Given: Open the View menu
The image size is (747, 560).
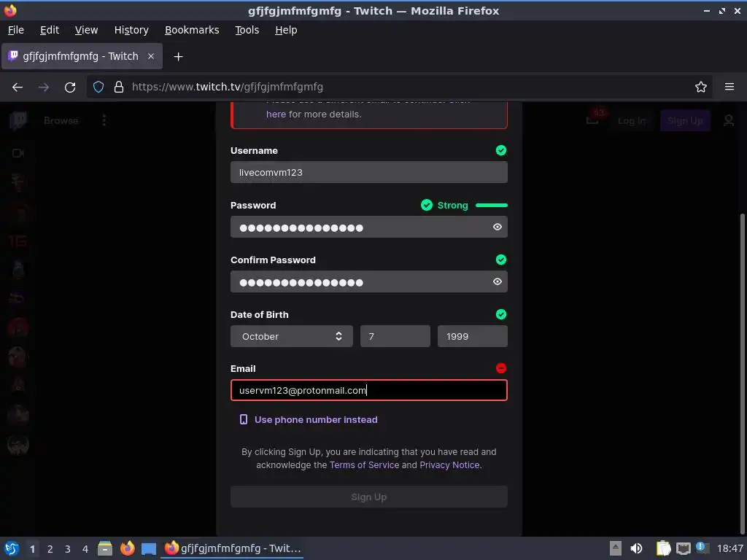Looking at the screenshot, I should (x=86, y=30).
